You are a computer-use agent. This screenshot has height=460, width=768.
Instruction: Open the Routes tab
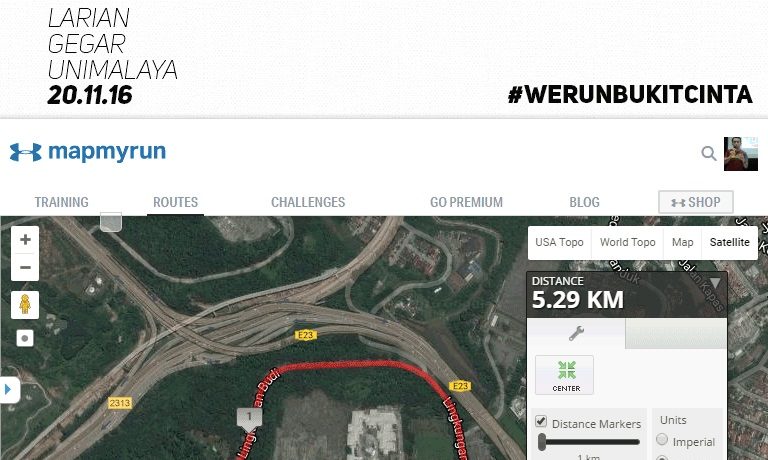175,202
